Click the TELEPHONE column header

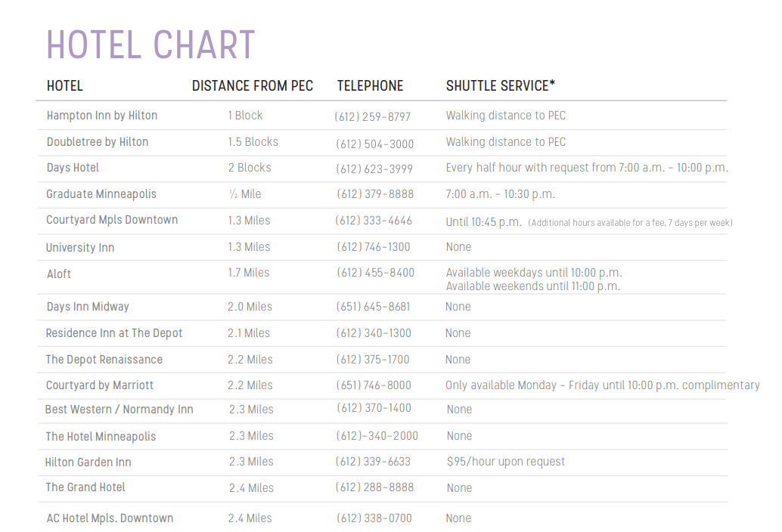[370, 85]
